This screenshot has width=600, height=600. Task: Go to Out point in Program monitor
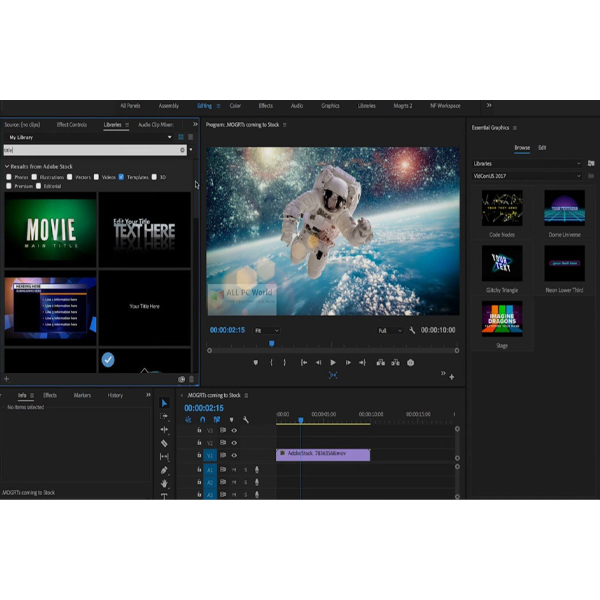(362, 362)
